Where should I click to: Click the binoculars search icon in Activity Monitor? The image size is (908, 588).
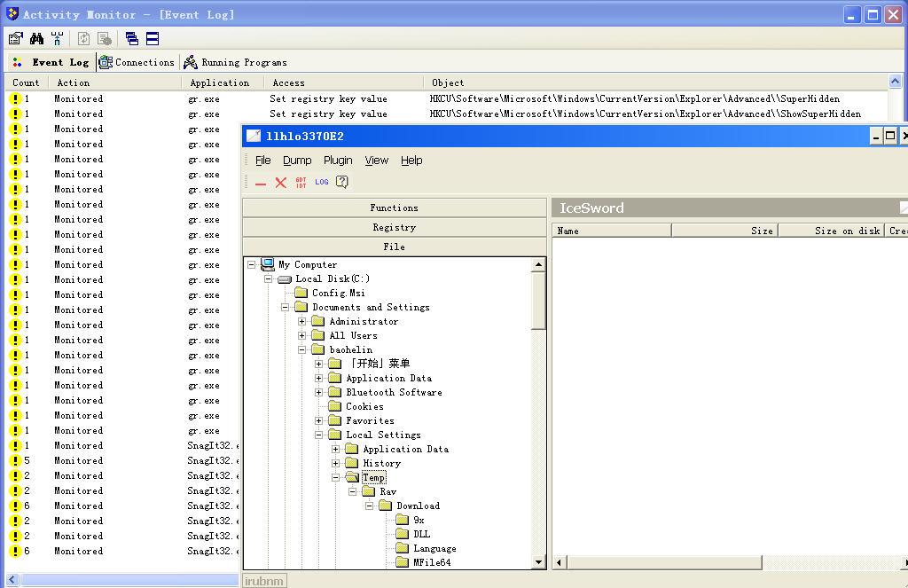pyautogui.click(x=36, y=39)
